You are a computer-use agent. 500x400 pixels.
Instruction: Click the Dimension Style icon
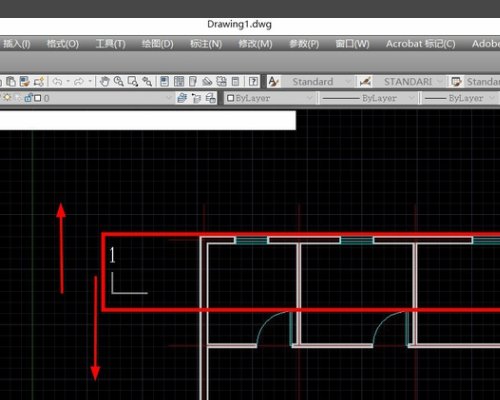click(x=365, y=82)
